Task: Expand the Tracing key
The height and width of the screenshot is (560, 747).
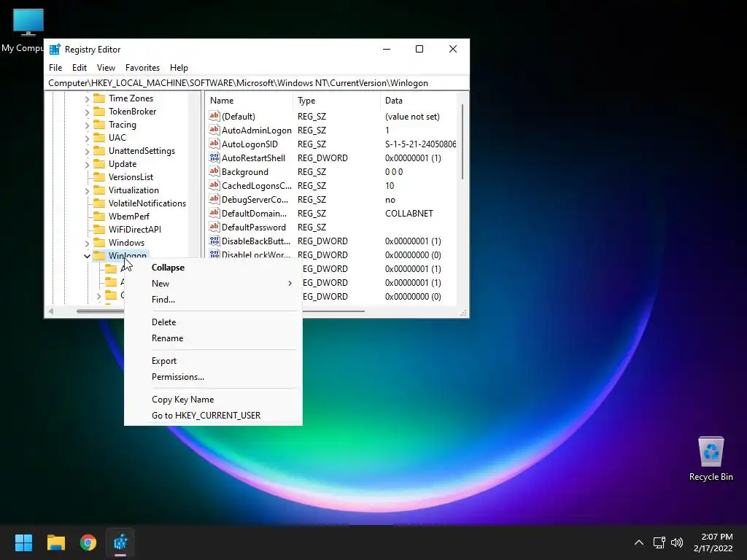Action: coord(87,125)
